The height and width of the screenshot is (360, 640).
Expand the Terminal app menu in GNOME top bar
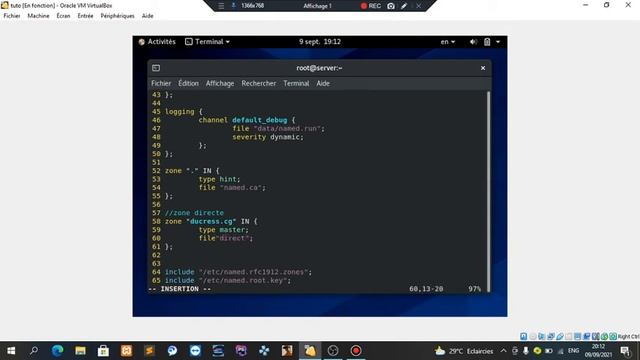click(207, 42)
